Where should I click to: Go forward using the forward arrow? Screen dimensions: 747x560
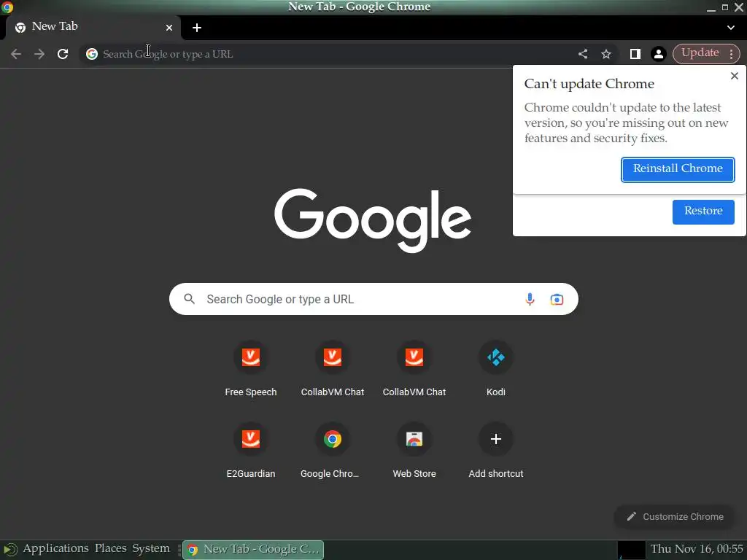[39, 54]
